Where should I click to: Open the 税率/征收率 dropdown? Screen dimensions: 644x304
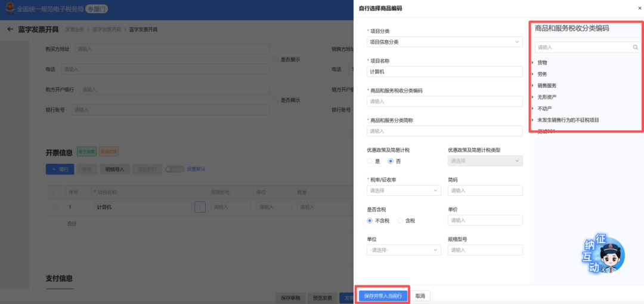click(x=404, y=191)
